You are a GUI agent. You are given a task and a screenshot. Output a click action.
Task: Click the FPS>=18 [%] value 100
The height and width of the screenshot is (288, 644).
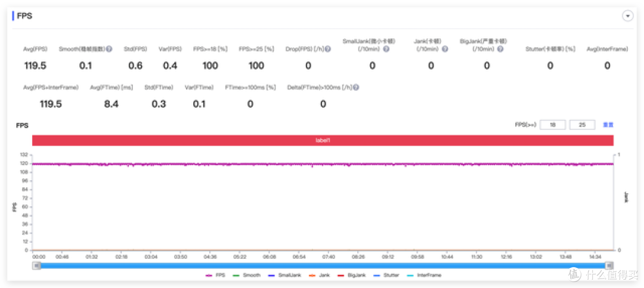[x=210, y=66]
